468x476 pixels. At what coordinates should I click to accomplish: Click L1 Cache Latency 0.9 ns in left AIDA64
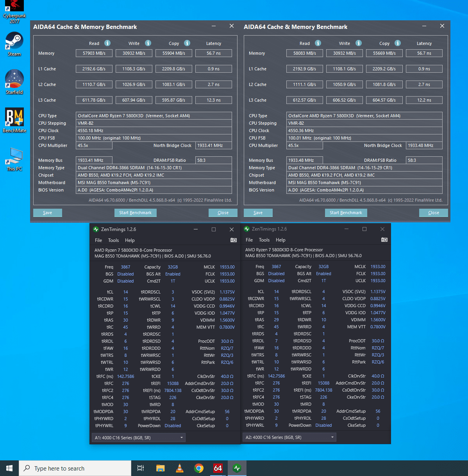click(x=214, y=69)
